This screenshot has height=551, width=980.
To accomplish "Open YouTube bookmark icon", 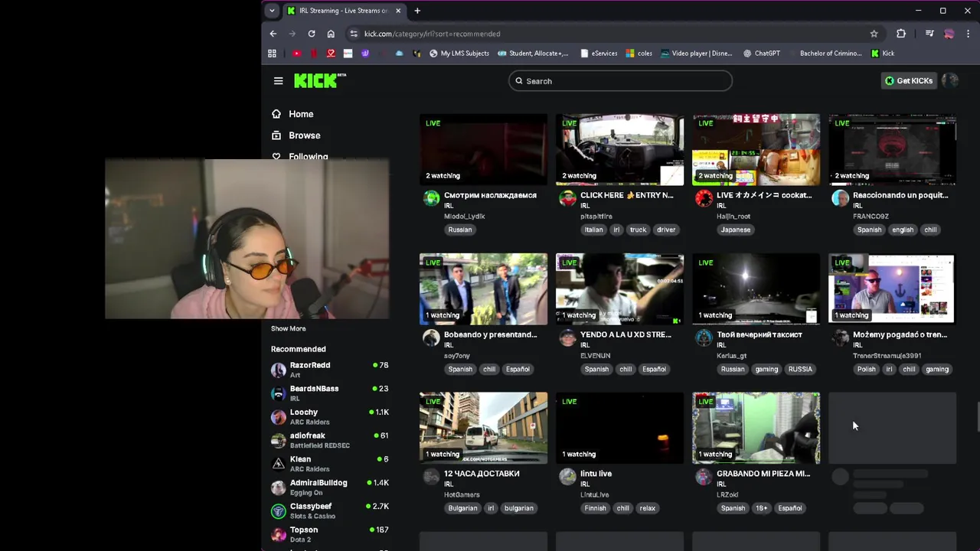I will [x=297, y=54].
